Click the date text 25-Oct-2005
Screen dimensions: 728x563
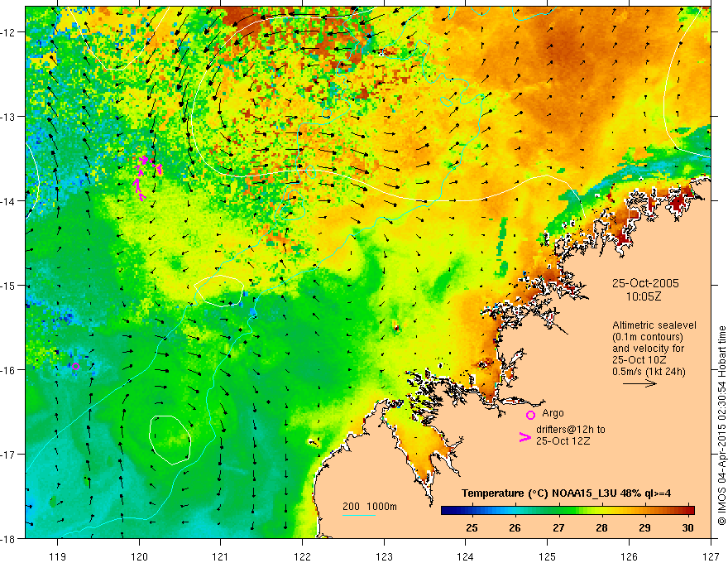645,283
